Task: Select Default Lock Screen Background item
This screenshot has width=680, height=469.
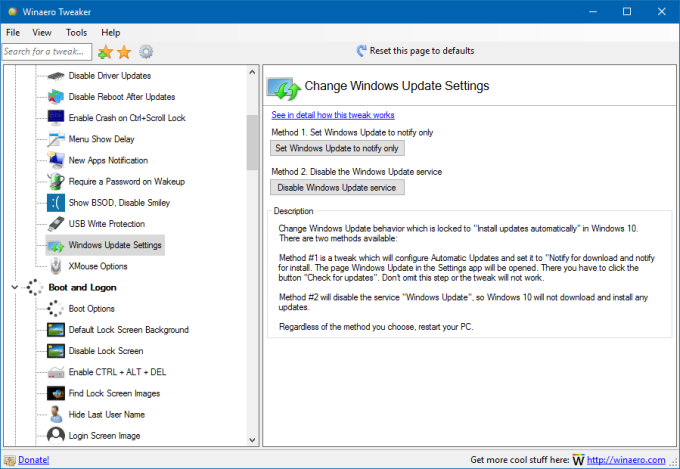Action: tap(128, 330)
